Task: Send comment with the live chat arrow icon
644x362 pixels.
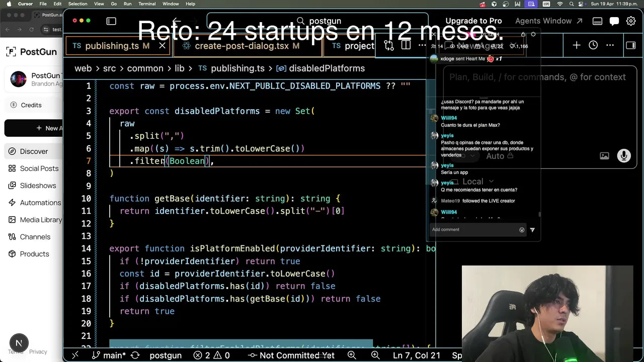Action: click(532, 230)
